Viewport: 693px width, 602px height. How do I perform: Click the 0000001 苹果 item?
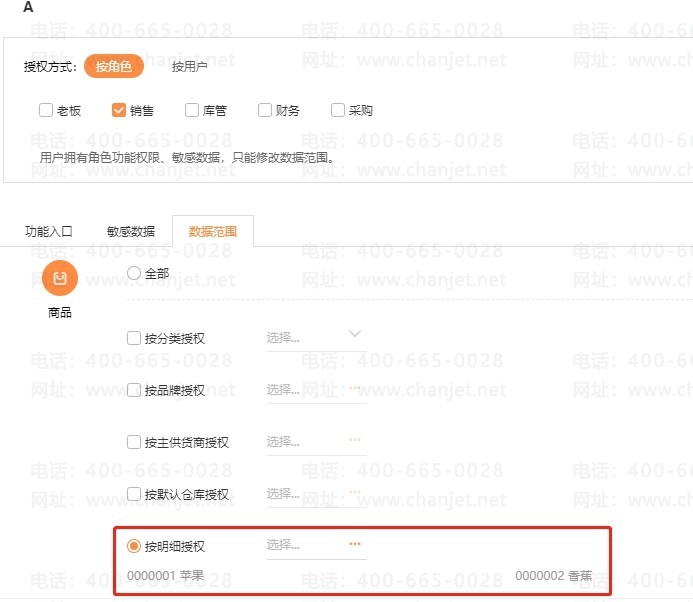(165, 575)
